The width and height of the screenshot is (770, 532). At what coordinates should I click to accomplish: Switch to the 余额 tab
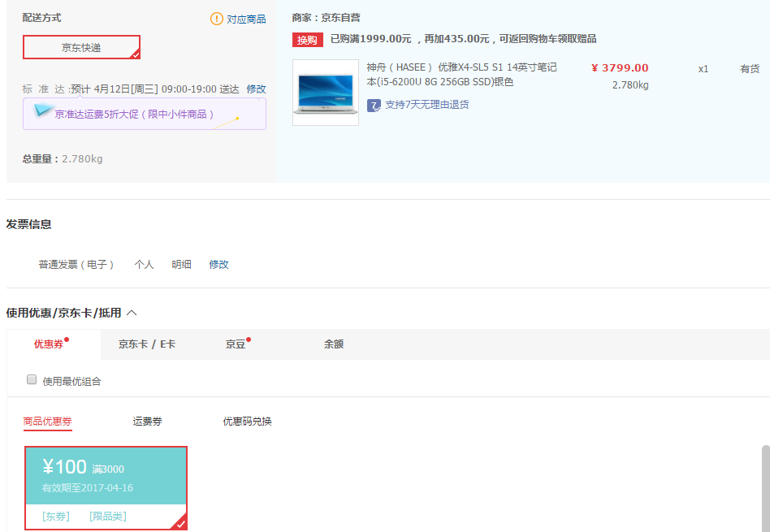coord(334,344)
